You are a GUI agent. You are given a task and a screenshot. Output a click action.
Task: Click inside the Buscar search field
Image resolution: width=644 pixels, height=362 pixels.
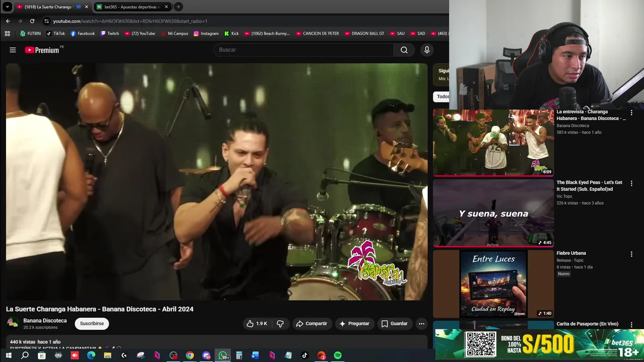304,50
